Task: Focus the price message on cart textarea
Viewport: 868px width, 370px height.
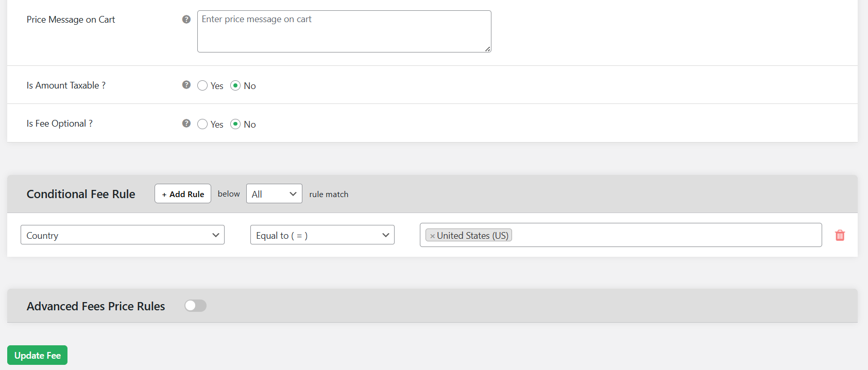Action: pyautogui.click(x=344, y=31)
